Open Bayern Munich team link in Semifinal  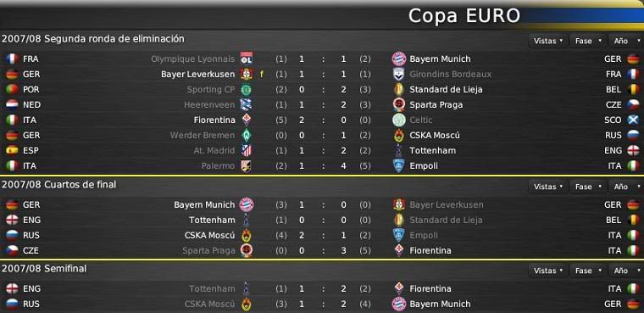pyautogui.click(x=440, y=304)
